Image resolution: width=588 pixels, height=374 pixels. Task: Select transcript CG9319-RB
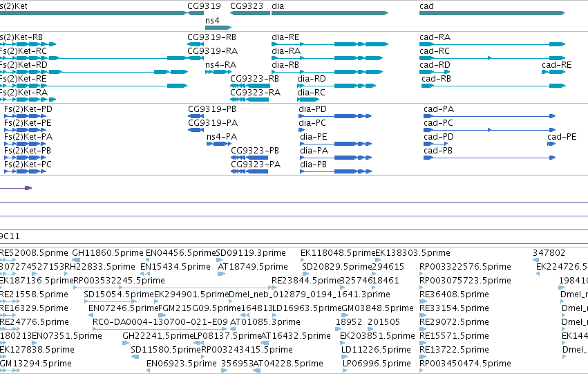[x=196, y=44]
